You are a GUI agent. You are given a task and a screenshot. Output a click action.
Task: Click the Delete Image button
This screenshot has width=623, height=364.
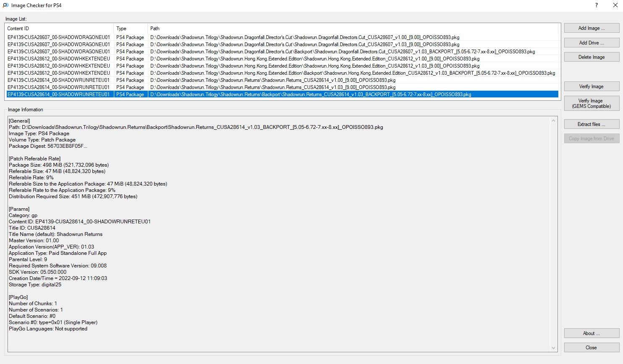click(591, 57)
